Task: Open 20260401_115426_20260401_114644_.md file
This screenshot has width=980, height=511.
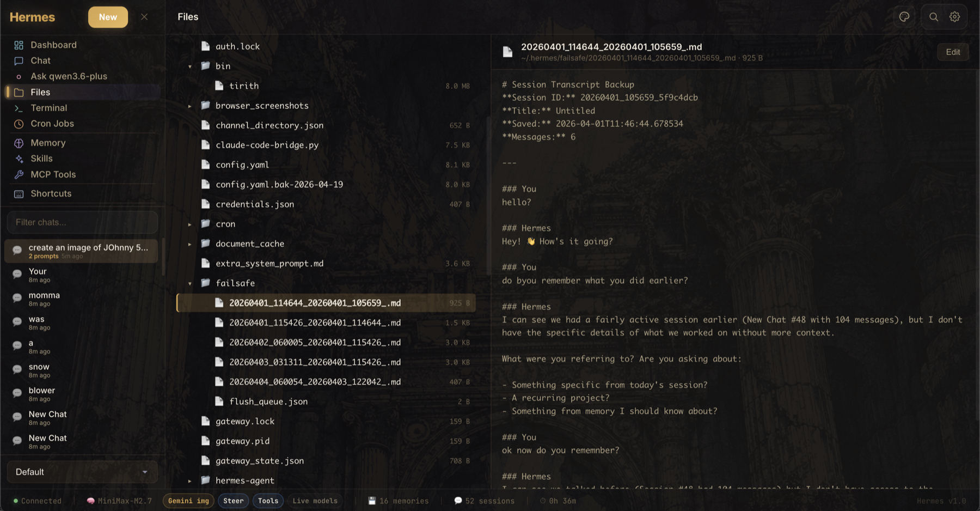Action: 326,323
